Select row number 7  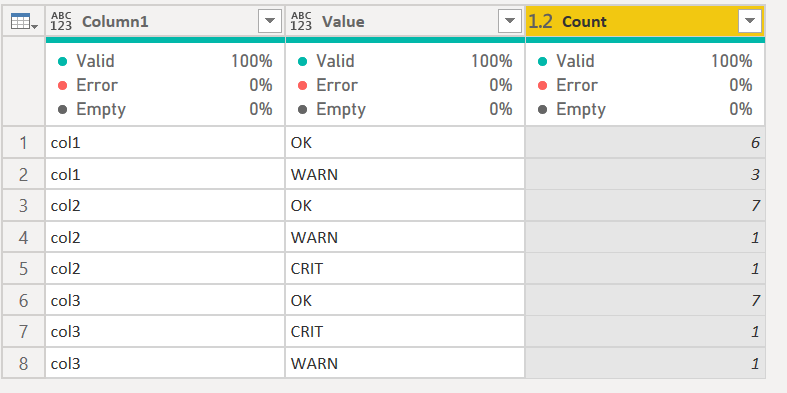coord(24,332)
